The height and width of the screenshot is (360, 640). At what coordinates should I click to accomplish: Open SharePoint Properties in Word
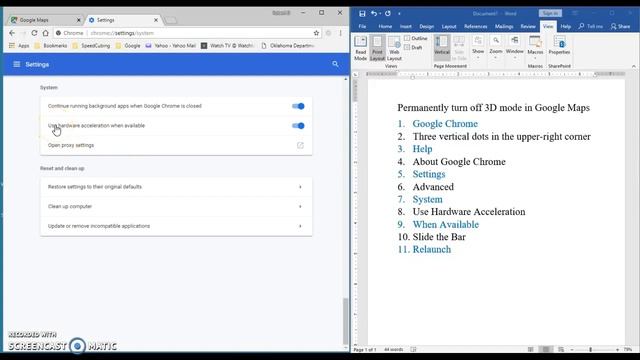tap(559, 46)
